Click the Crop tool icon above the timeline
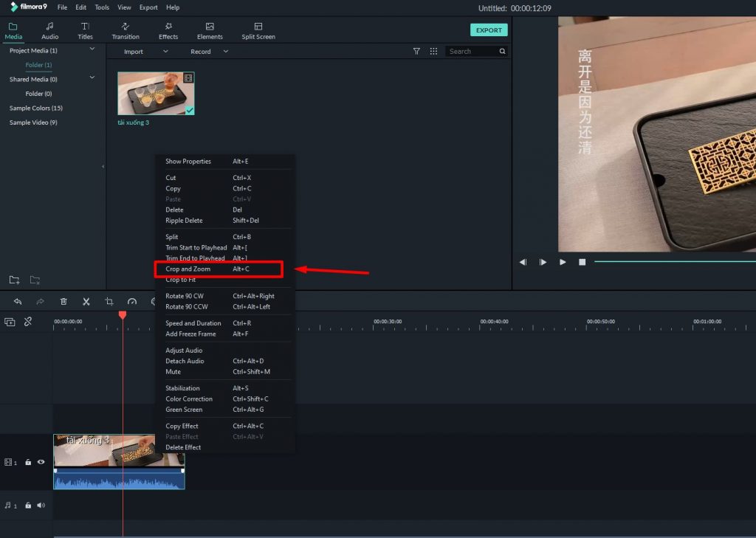756x538 pixels. pyautogui.click(x=109, y=301)
